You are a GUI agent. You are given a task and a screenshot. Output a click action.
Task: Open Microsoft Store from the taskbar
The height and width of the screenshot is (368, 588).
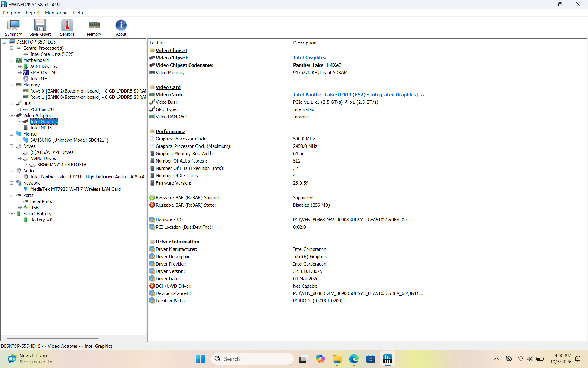371,359
